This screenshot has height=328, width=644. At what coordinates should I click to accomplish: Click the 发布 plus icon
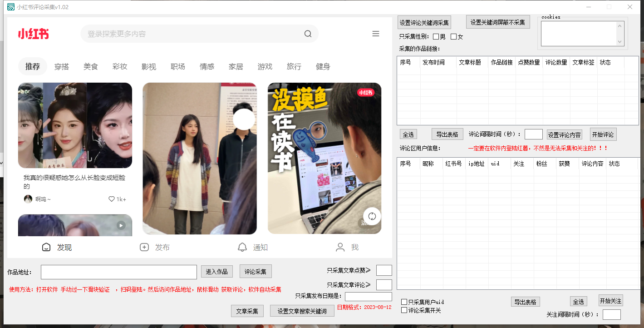(144, 247)
